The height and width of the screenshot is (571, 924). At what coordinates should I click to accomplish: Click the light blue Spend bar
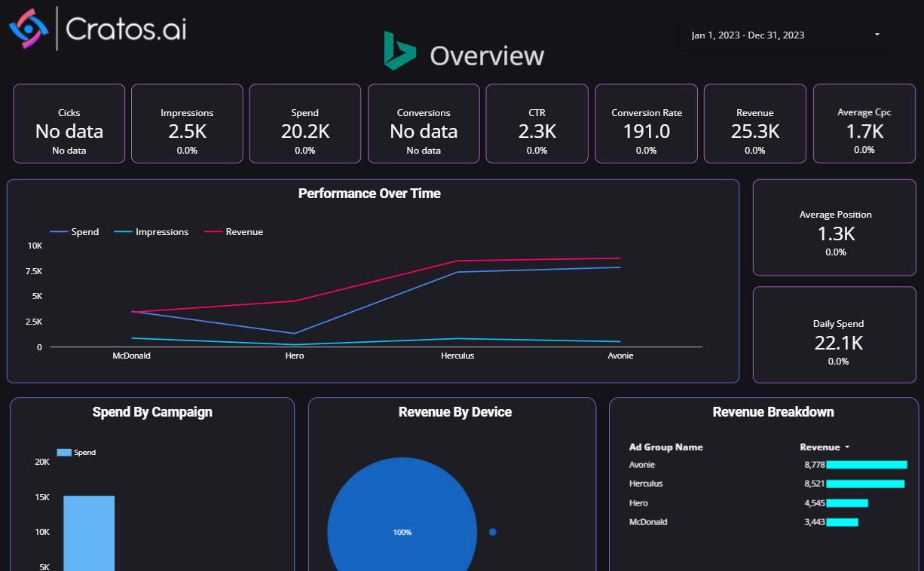point(89,533)
